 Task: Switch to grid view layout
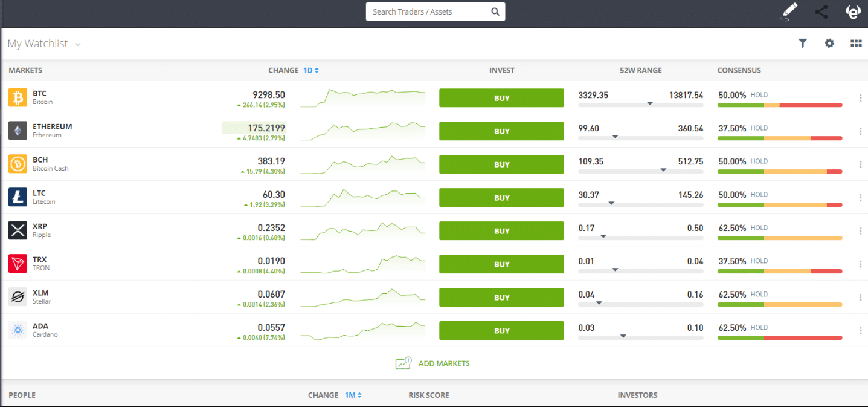click(856, 43)
